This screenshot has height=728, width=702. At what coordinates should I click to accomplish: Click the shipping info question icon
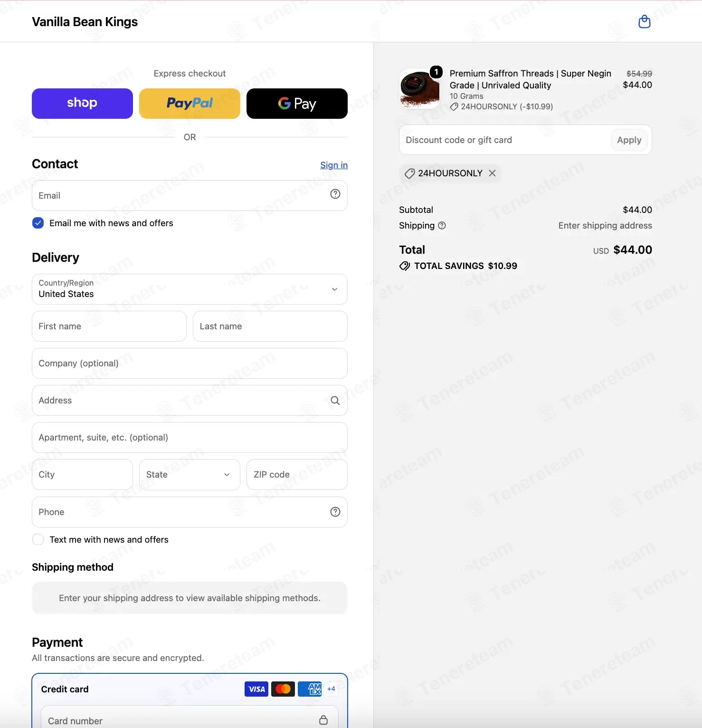[x=442, y=226]
